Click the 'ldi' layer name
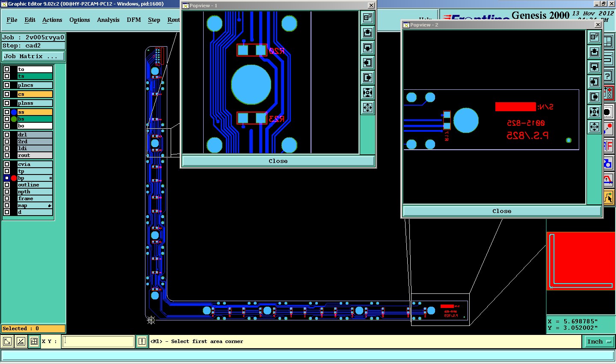The height and width of the screenshot is (364, 616). [x=35, y=148]
